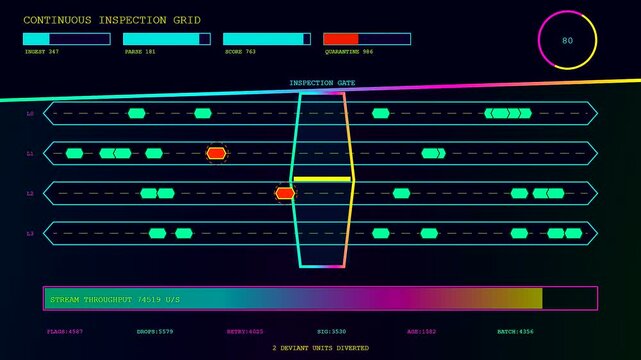Click the yellow bar inside the inspection gate
The width and height of the screenshot is (641, 360).
point(322,179)
